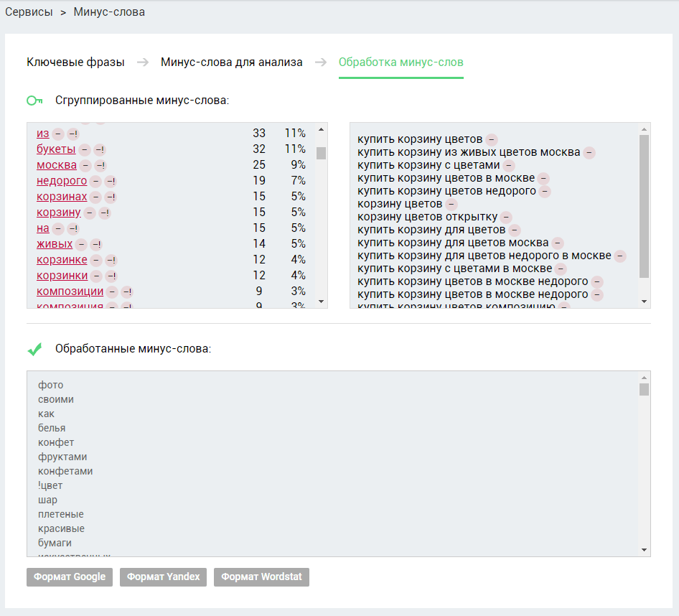Click the «–!» icon beside «корзинки»
679x616 pixels.
(x=111, y=276)
